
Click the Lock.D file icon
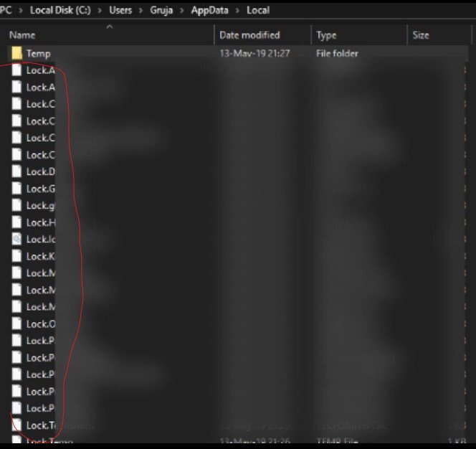(x=16, y=171)
